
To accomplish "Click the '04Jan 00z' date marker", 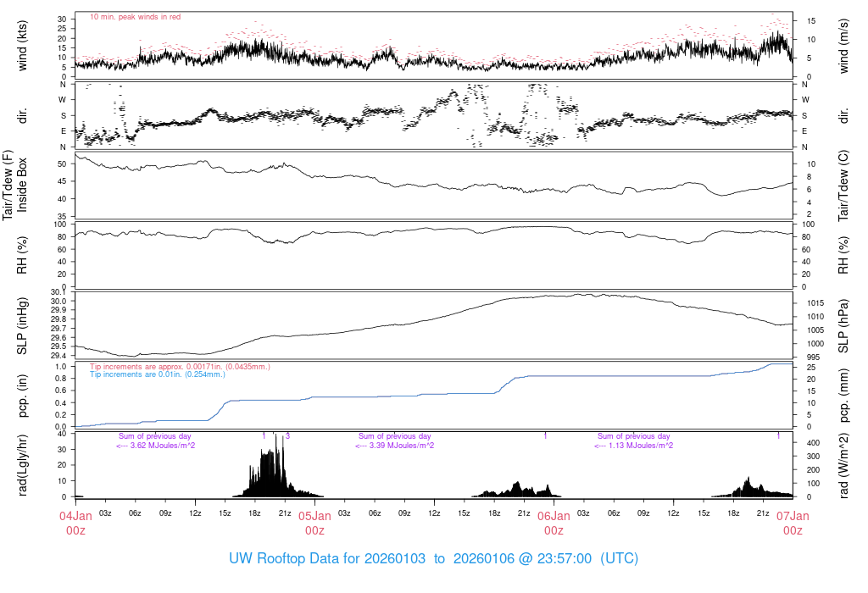I will [75, 524].
